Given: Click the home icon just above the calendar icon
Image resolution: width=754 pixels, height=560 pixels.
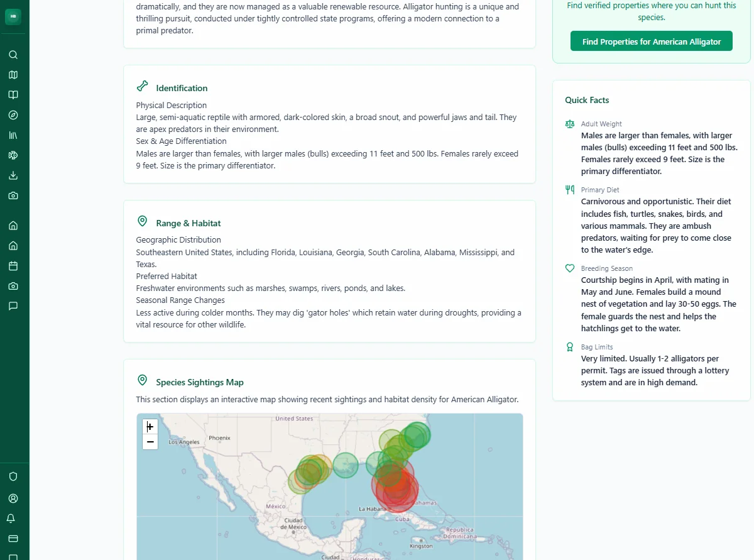Looking at the screenshot, I should [13, 246].
